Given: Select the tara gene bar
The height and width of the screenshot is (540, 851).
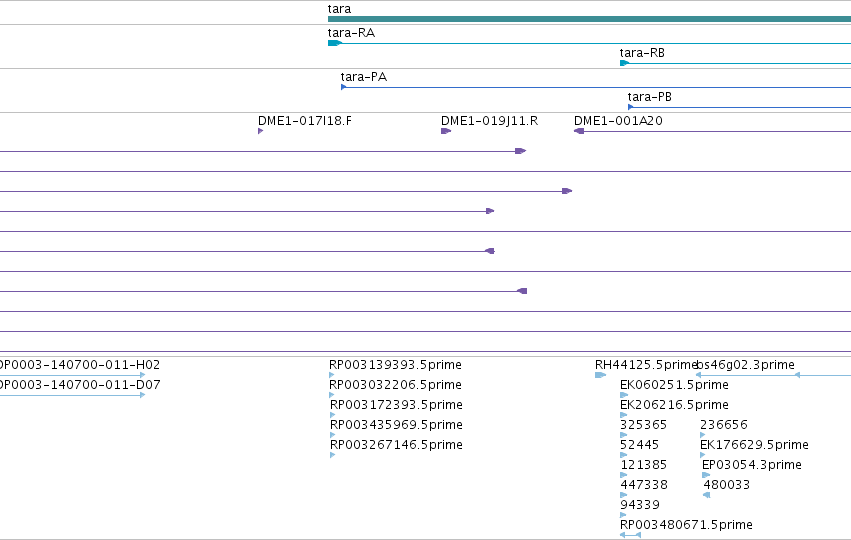Looking at the screenshot, I should pos(589,19).
